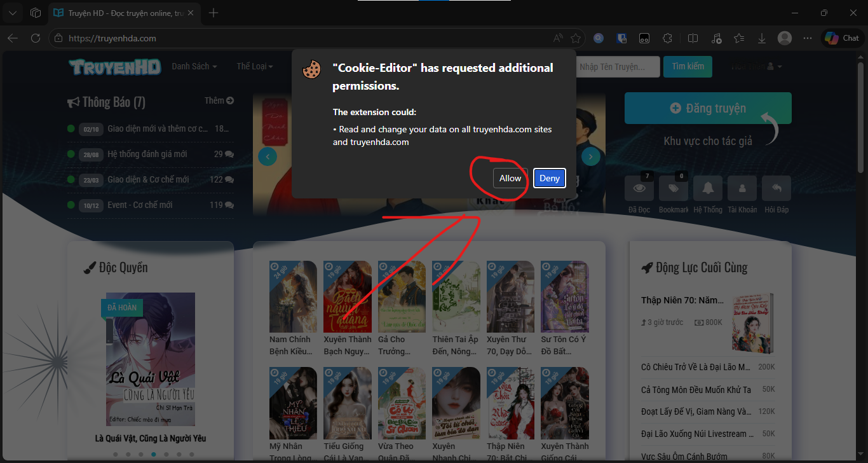Open the Hỏi Đáp reply icon
The image size is (868, 463).
(x=776, y=188)
